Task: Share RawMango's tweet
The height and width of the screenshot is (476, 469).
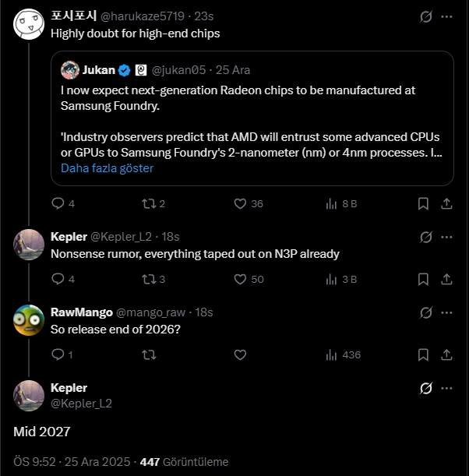Action: [x=447, y=354]
